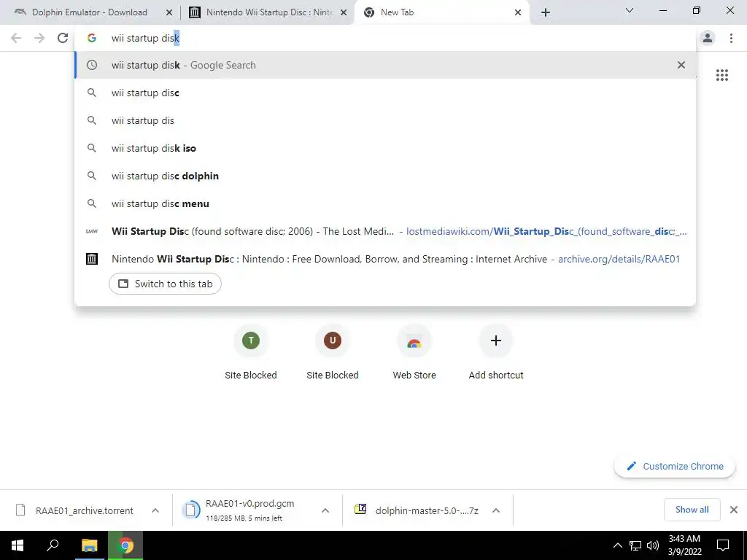
Task: Open the archive.org/details/RAAE01 suggestion
Action: click(x=385, y=259)
